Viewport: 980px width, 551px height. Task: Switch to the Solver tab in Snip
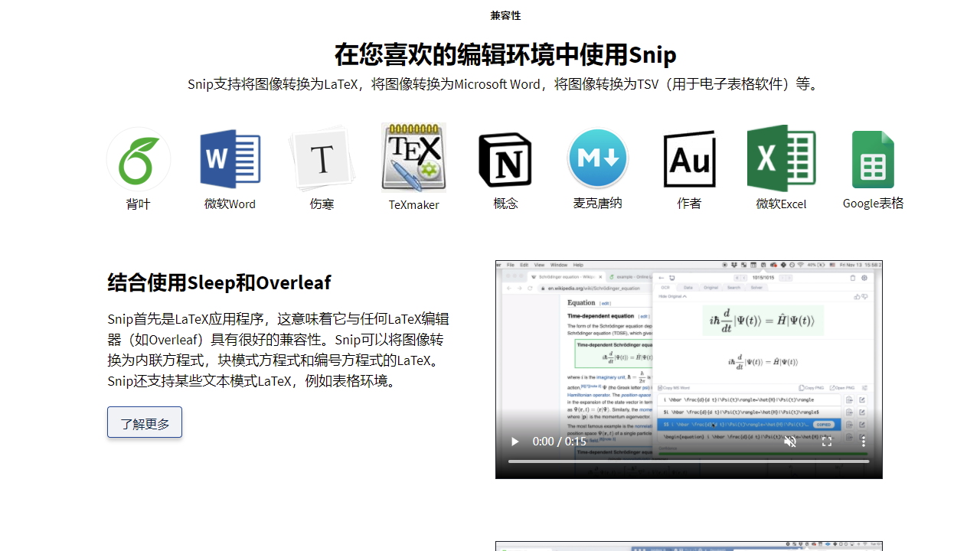(x=756, y=288)
